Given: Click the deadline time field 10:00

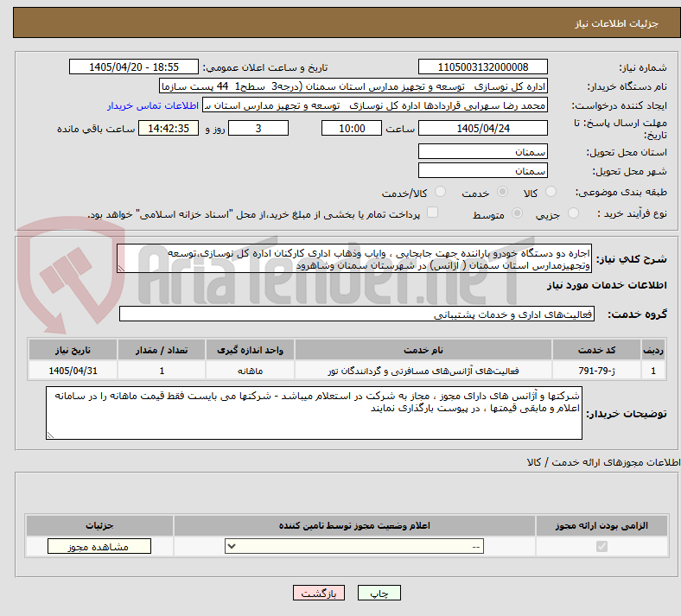Looking at the screenshot, I should [x=352, y=128].
